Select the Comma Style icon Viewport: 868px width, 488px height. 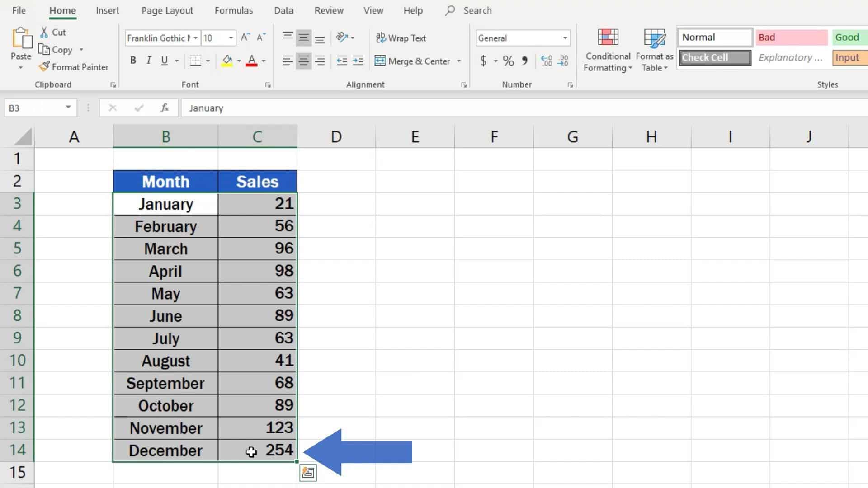(x=524, y=61)
